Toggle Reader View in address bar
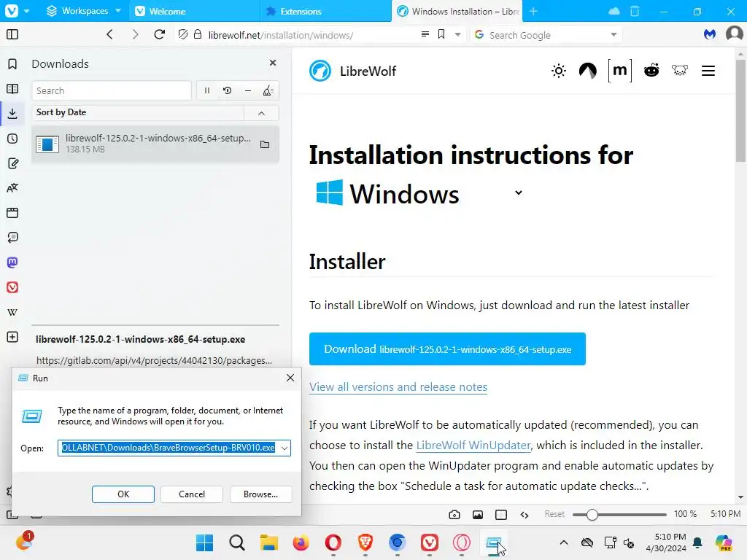Image resolution: width=747 pixels, height=560 pixels. coord(425,34)
